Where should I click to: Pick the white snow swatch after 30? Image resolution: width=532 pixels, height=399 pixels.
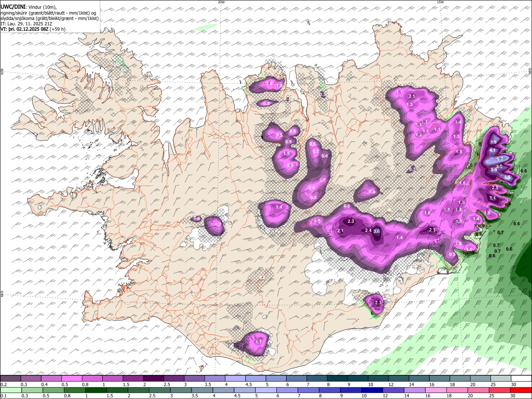click(x=521, y=379)
